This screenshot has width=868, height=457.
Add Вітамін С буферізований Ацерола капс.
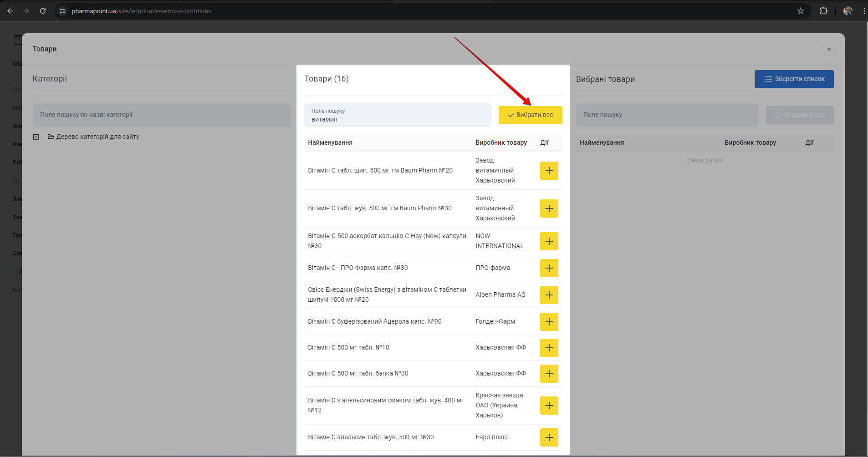pos(549,322)
